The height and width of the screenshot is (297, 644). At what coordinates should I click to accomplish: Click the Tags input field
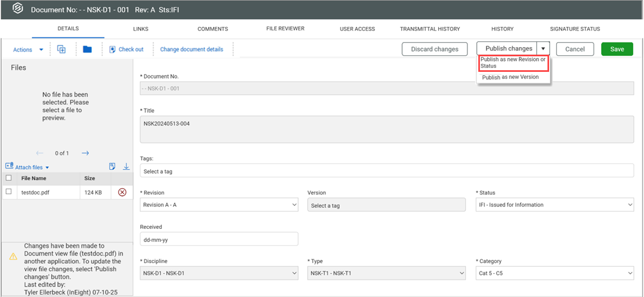pos(387,171)
